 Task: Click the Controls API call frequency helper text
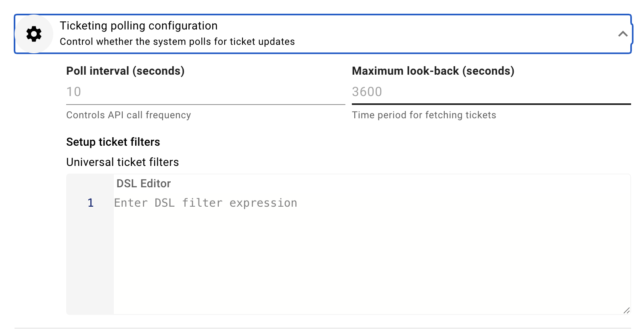click(x=128, y=115)
